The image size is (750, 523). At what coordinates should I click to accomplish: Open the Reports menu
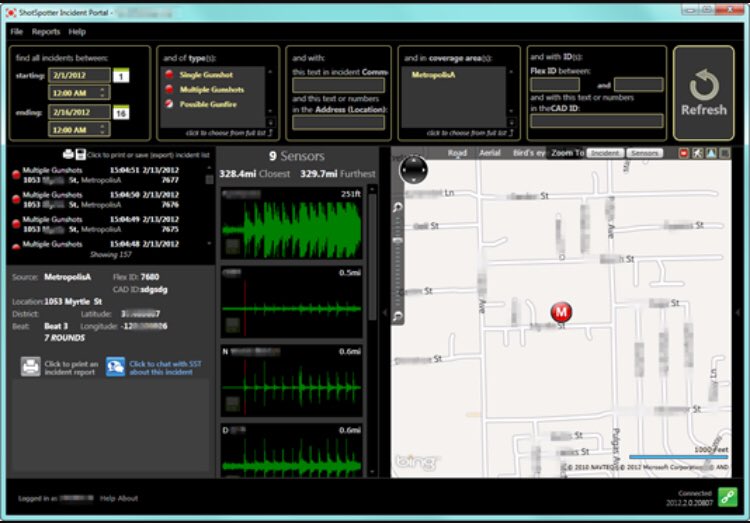(46, 32)
